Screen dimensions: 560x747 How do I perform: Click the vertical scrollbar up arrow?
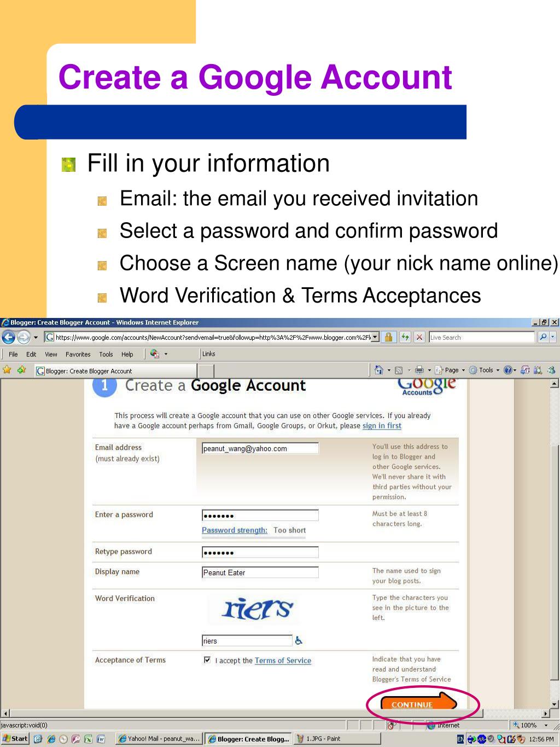[555, 384]
